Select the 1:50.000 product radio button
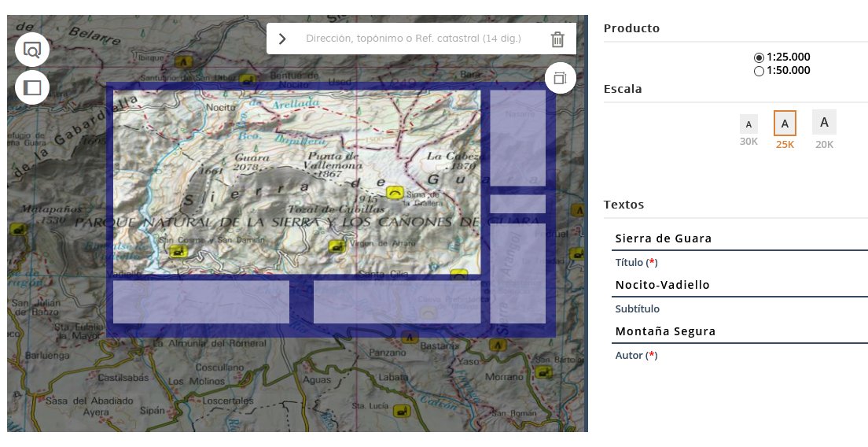Screen dimensions: 868x447 [759, 71]
